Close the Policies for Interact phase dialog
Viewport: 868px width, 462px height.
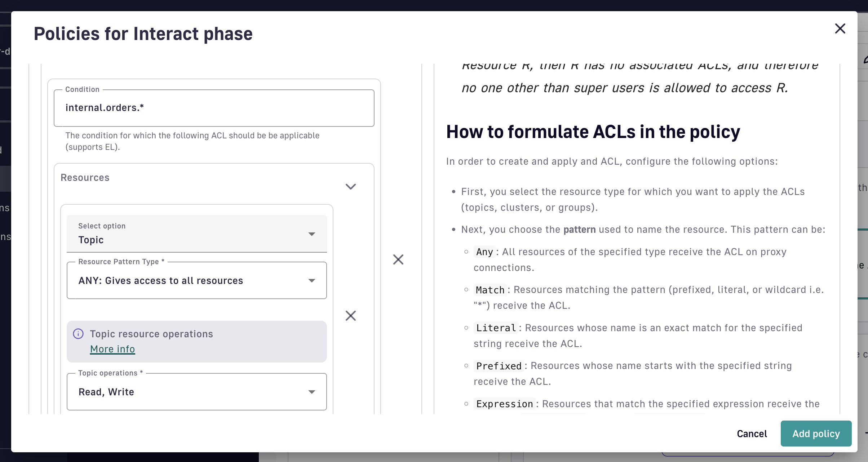pyautogui.click(x=840, y=28)
